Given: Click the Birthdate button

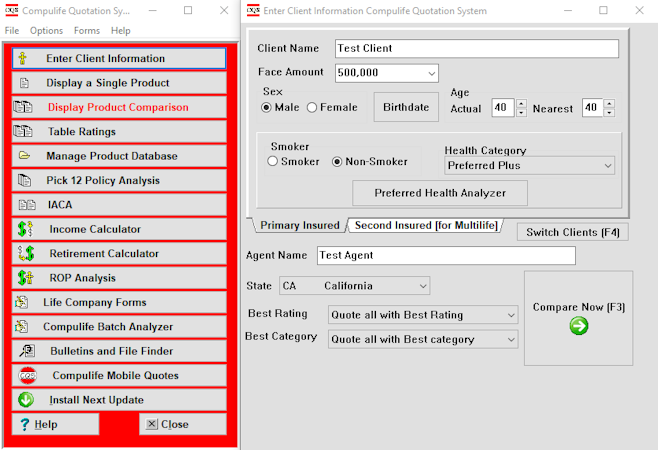Looking at the screenshot, I should pyautogui.click(x=406, y=107).
